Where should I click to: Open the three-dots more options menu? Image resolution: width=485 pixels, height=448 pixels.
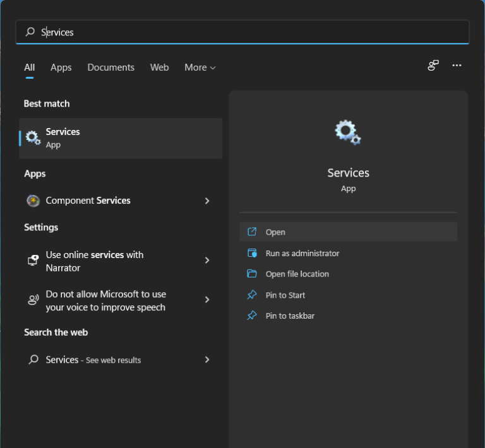click(x=457, y=66)
